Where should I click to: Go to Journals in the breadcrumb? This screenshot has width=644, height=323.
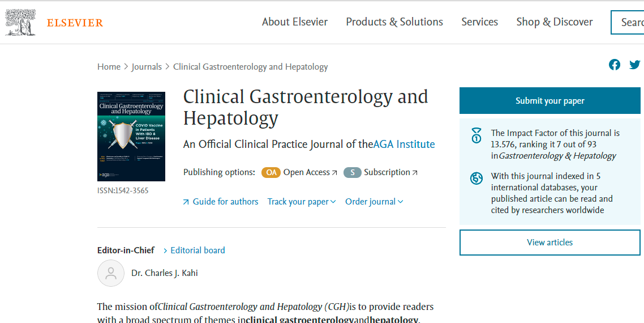(147, 67)
